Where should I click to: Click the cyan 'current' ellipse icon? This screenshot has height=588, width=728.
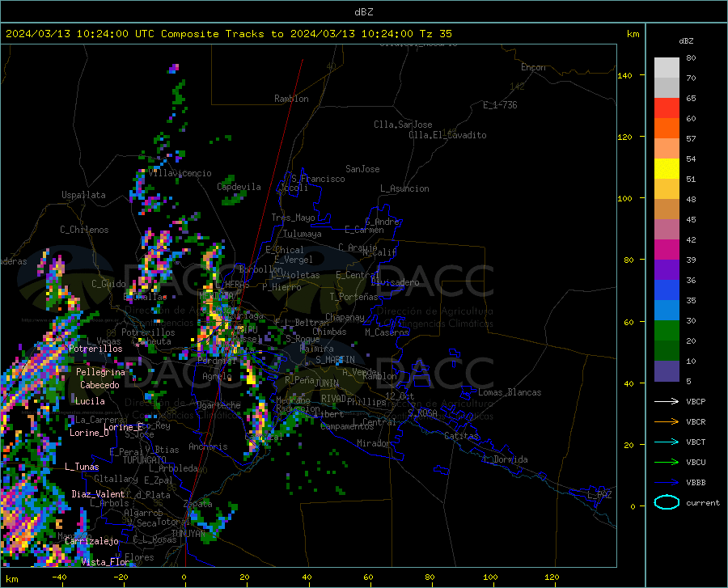point(667,502)
